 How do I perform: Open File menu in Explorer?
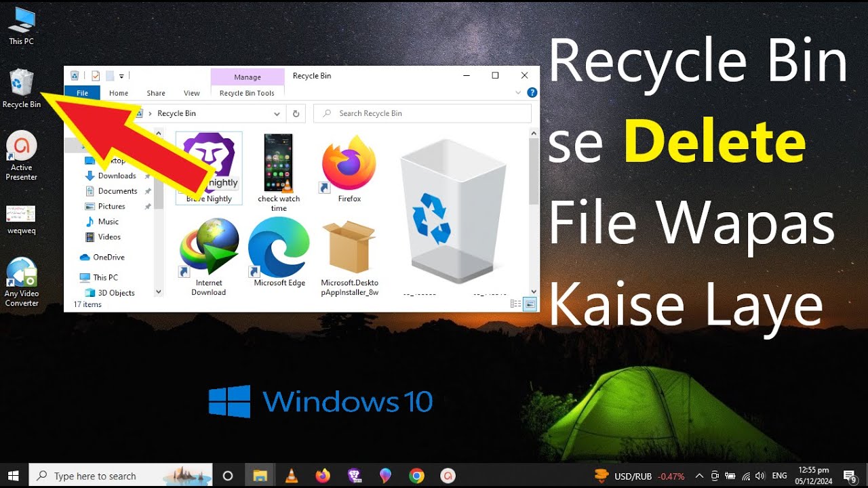click(82, 93)
